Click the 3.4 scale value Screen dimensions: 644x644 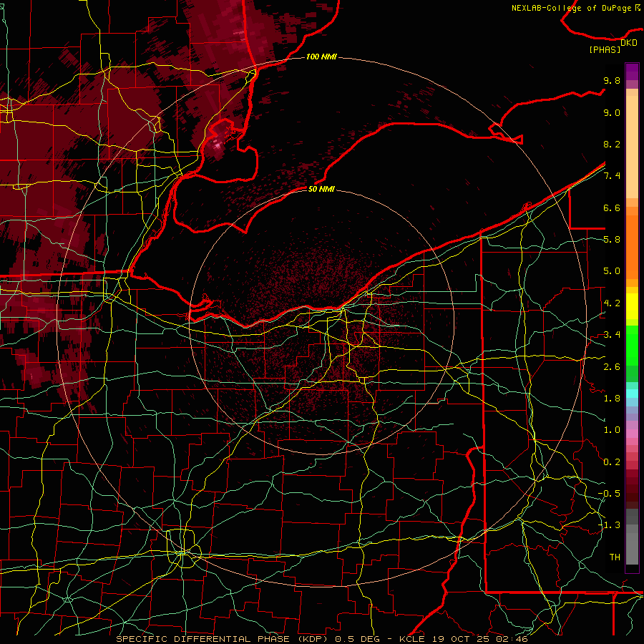coord(612,335)
